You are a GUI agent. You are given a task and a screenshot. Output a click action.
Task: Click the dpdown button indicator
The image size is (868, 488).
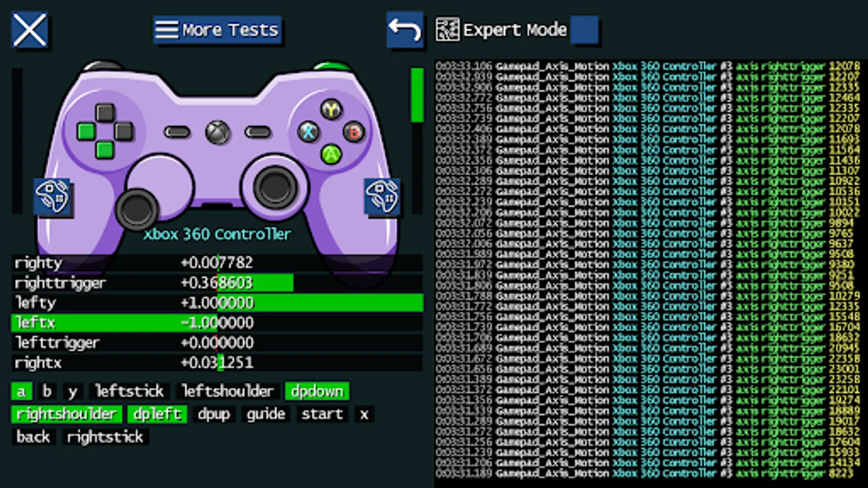pyautogui.click(x=317, y=391)
